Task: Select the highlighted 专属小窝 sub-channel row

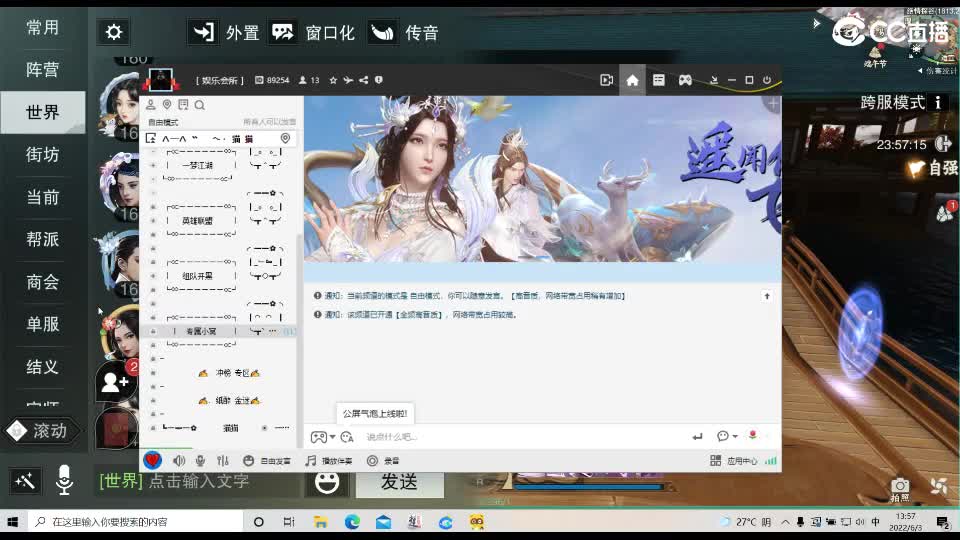Action: pos(219,331)
